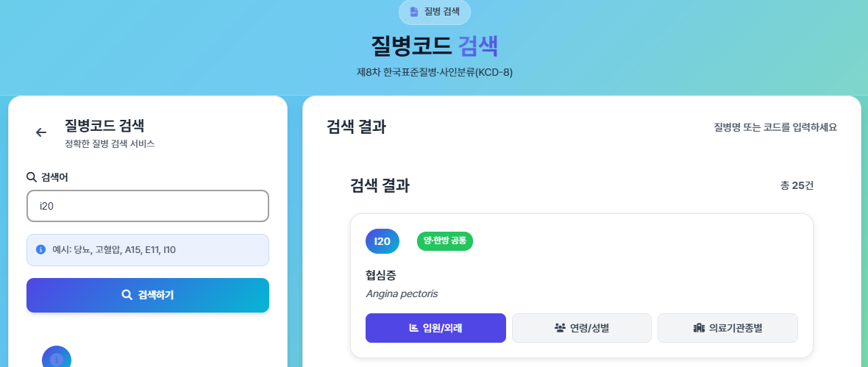Select the 입원/외래 tab
Viewport: 868px width, 367px height.
pos(435,328)
